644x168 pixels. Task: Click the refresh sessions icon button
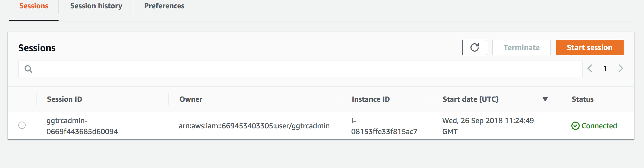pyautogui.click(x=474, y=47)
